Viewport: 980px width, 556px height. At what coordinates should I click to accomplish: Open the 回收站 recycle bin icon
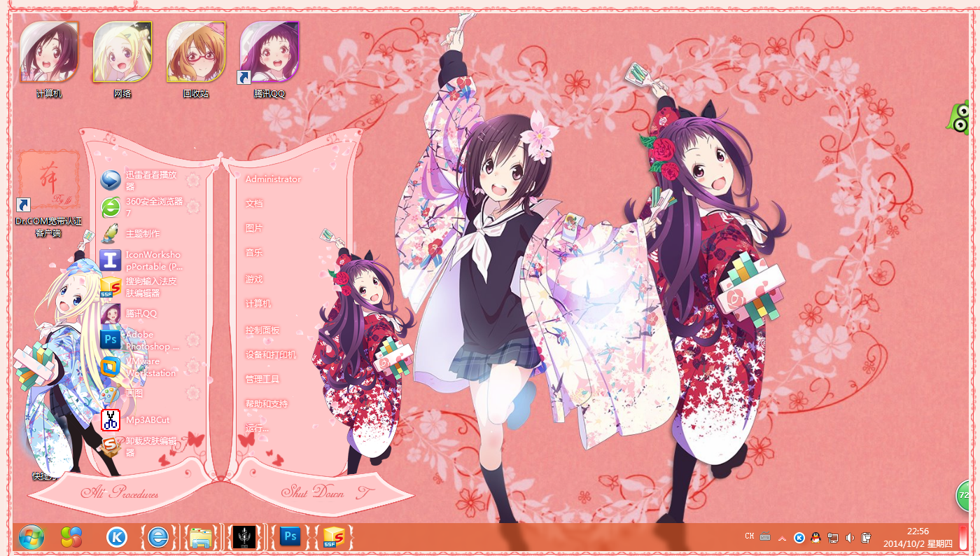click(x=196, y=60)
